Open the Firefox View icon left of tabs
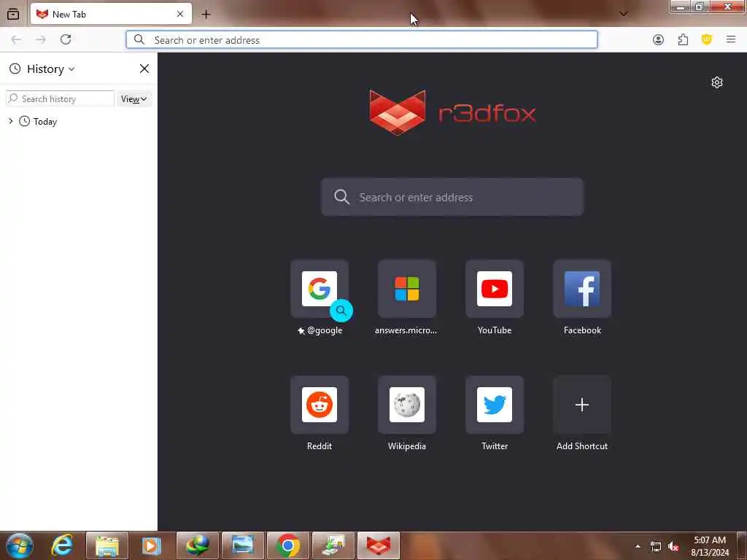The height and width of the screenshot is (560, 747). 13,15
